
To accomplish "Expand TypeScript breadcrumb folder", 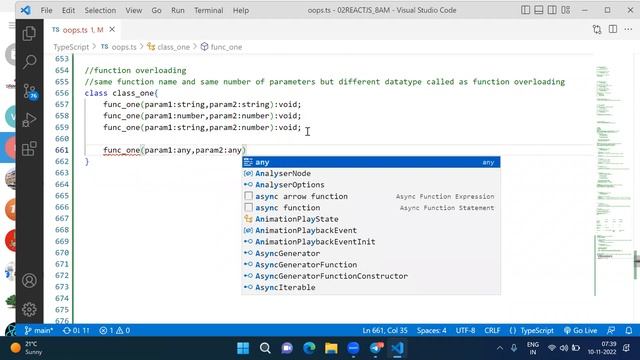I will [71, 47].
